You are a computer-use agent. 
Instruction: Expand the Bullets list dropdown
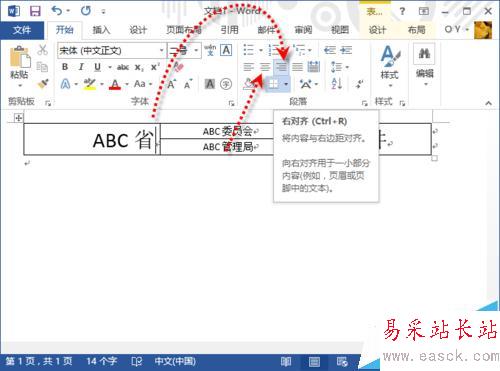click(261, 50)
